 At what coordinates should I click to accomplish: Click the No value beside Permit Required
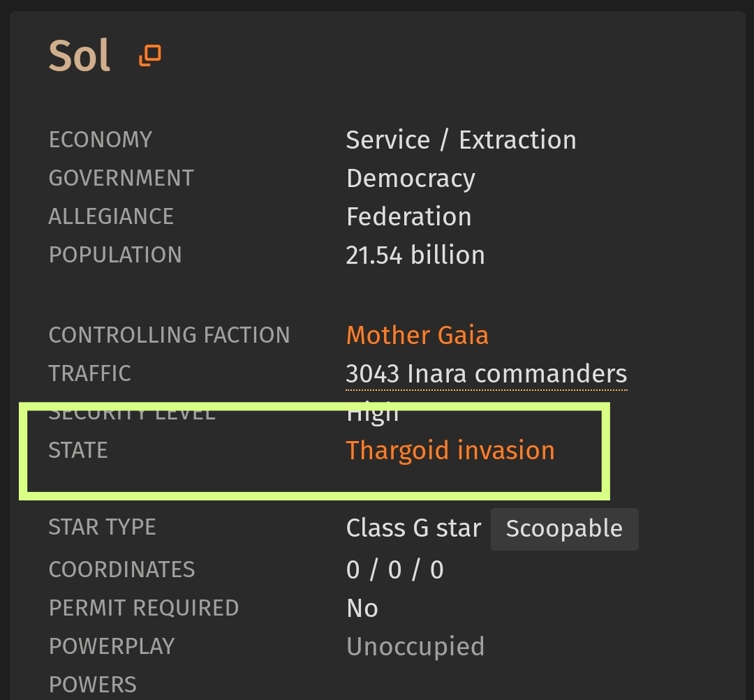(362, 609)
